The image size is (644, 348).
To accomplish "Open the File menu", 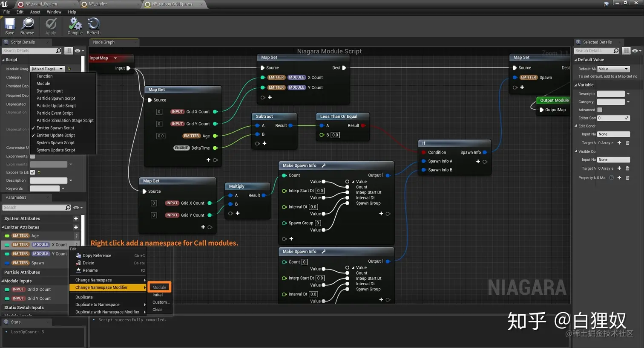I will [6, 12].
